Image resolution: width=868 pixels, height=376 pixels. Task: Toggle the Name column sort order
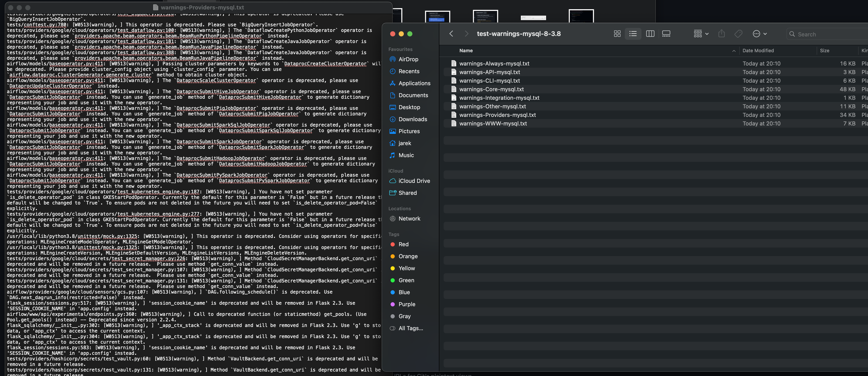(x=466, y=51)
